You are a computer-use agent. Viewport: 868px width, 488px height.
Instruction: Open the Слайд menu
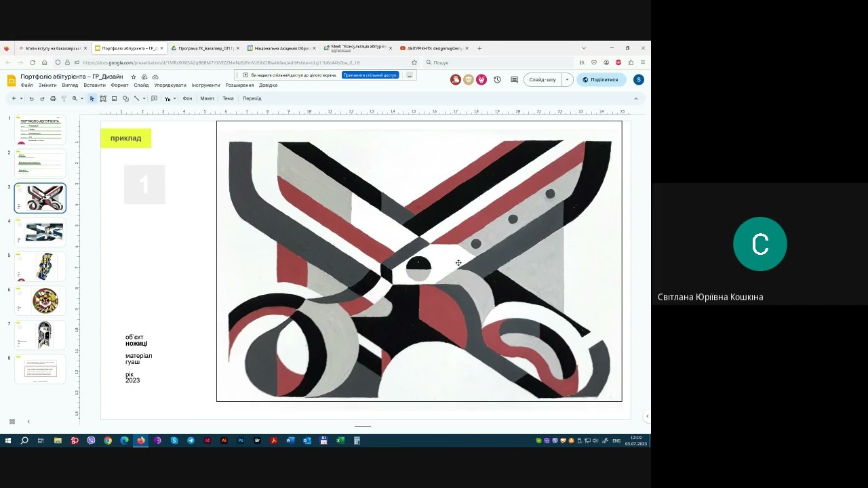tap(141, 85)
